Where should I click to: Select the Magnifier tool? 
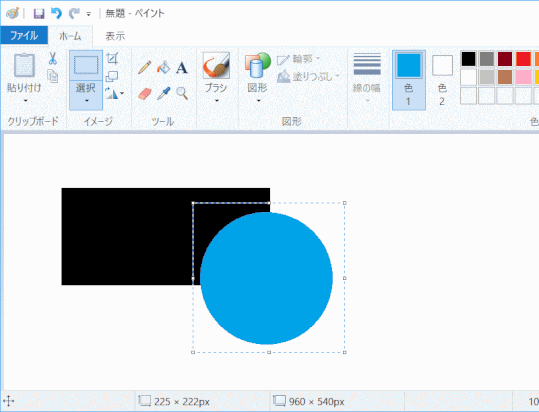(x=182, y=93)
